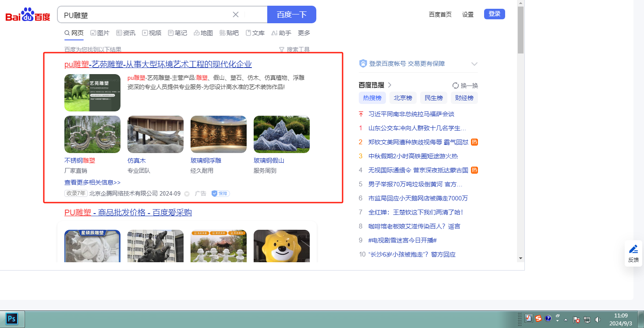This screenshot has height=328, width=644.
Task: Open the 设置 menu
Action: tap(468, 14)
